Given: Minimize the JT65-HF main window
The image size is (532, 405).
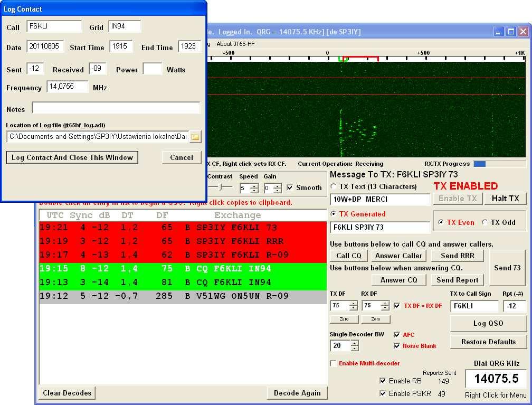Looking at the screenshot, I should pyautogui.click(x=498, y=32).
